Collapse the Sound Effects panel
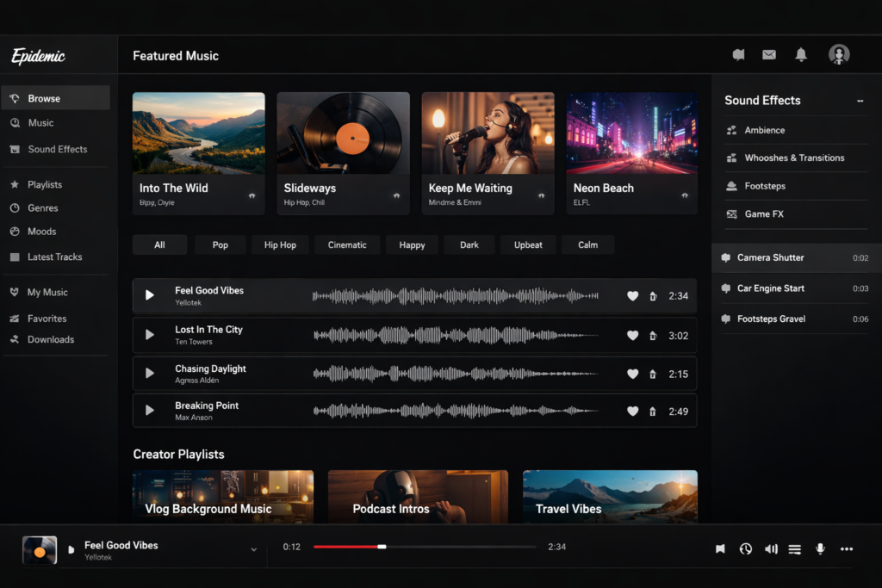The image size is (882, 588). pos(859,100)
